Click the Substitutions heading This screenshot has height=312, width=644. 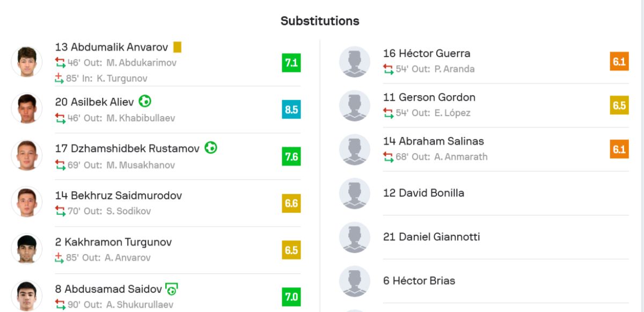320,21
